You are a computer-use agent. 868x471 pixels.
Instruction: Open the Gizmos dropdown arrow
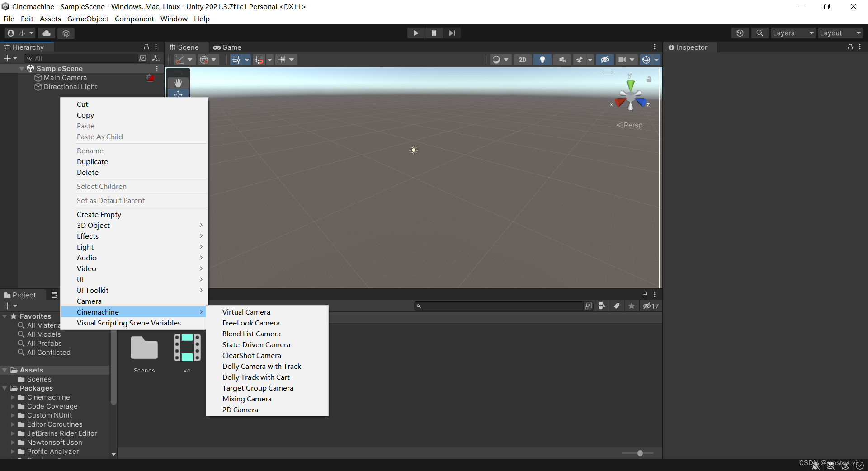[656, 60]
